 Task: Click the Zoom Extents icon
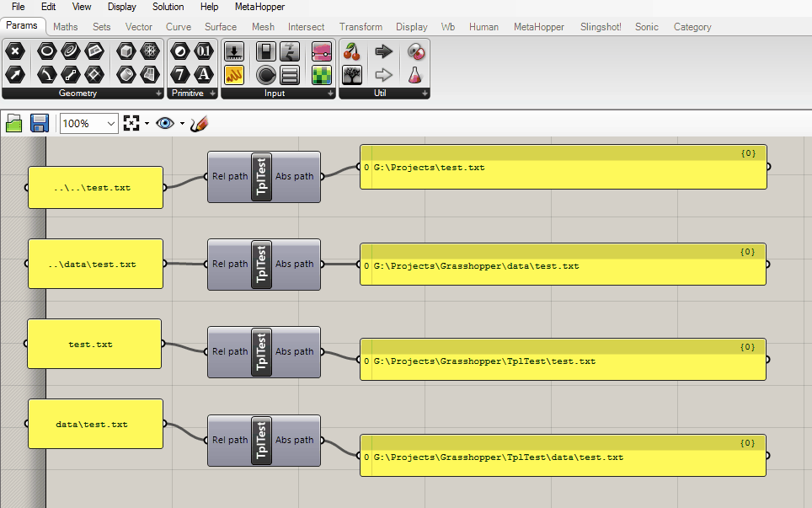point(133,123)
